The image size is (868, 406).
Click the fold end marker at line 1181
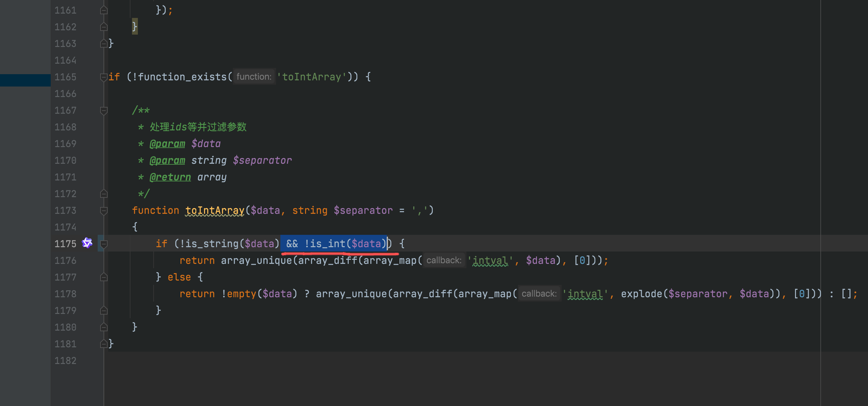pyautogui.click(x=104, y=344)
